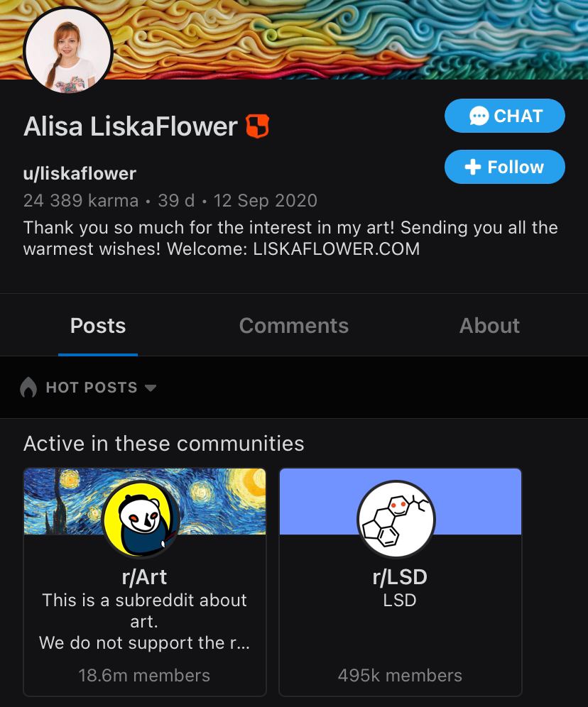Follow user liskaflower

click(505, 167)
